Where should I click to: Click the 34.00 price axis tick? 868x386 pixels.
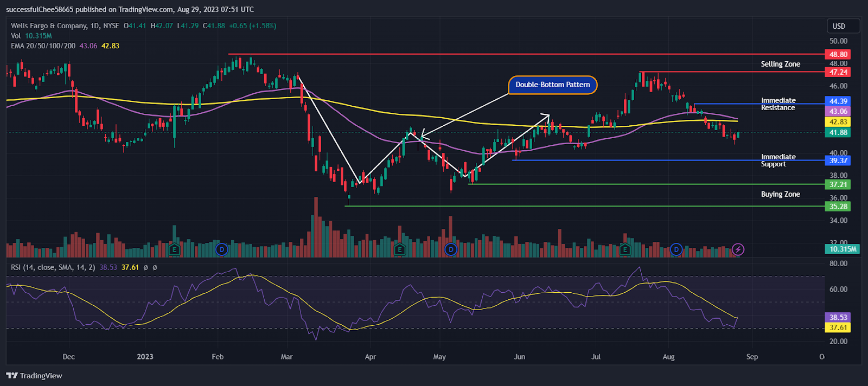tap(838, 220)
